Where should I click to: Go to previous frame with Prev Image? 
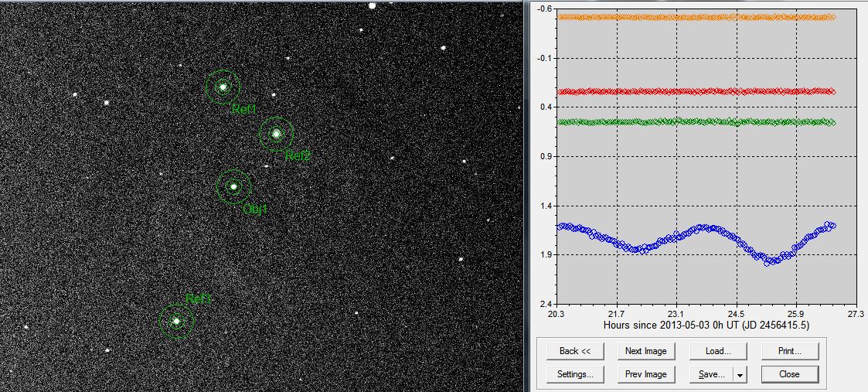coord(645,374)
